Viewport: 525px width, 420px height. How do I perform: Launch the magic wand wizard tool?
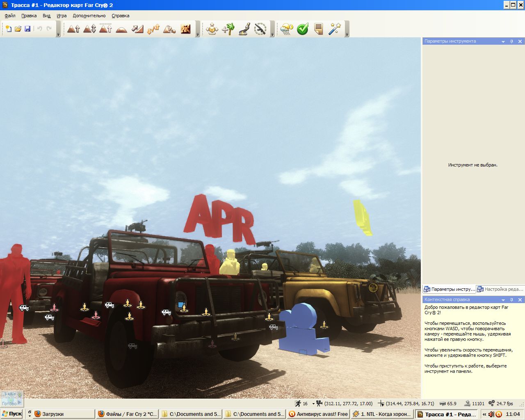pos(335,29)
